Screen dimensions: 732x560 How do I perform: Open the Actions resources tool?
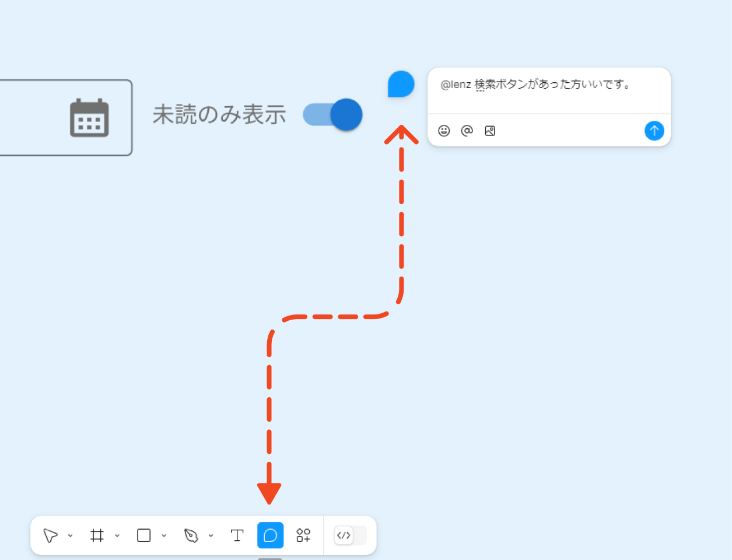coord(303,535)
